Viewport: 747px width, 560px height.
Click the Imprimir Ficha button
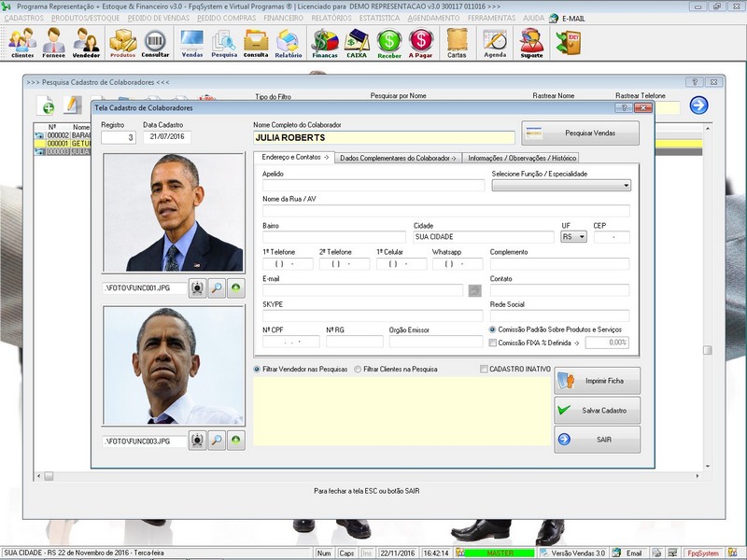(597, 381)
